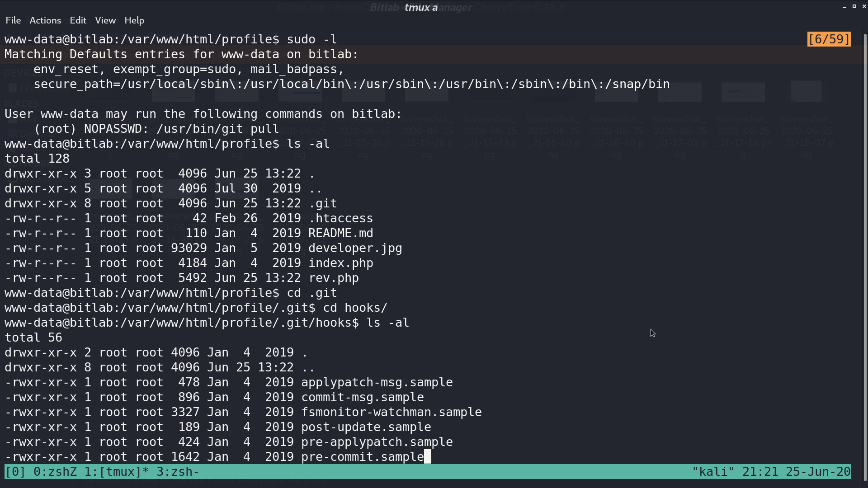Viewport: 868px width, 488px height.
Task: Click the 21:21 25-Jun-20 clock in status bar
Action: [x=797, y=472]
